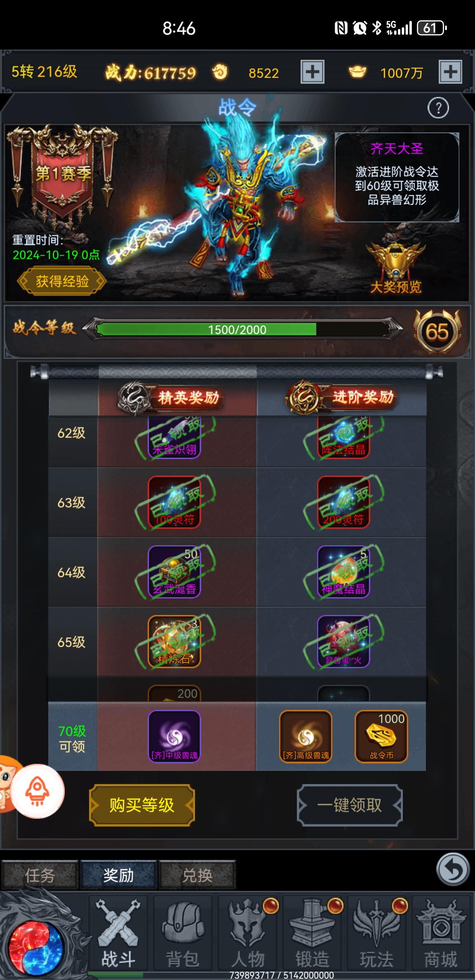475x980 pixels.
Task: Open the battle pass help question mark
Action: pos(438,108)
